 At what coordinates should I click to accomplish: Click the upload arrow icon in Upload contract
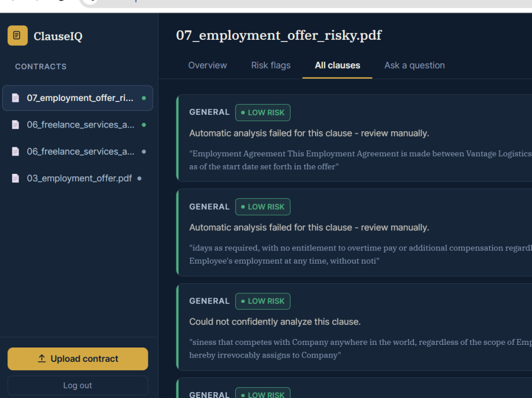pyautogui.click(x=41, y=358)
